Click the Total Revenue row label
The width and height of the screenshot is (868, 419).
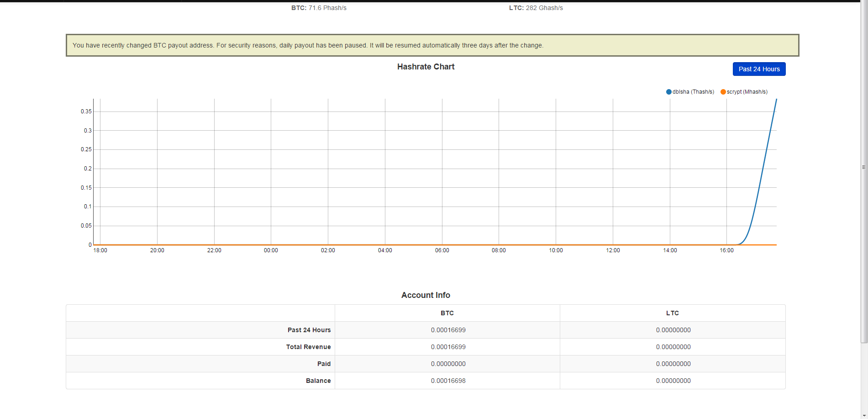pos(308,347)
